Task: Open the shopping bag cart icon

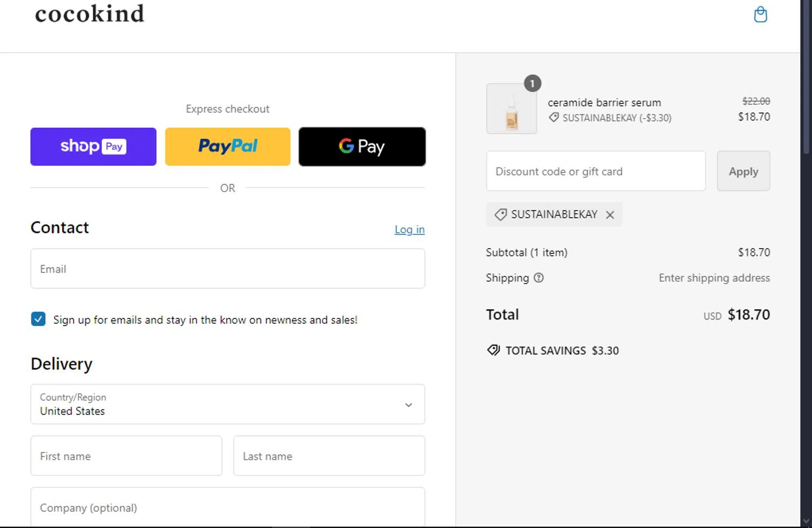Action: click(760, 15)
